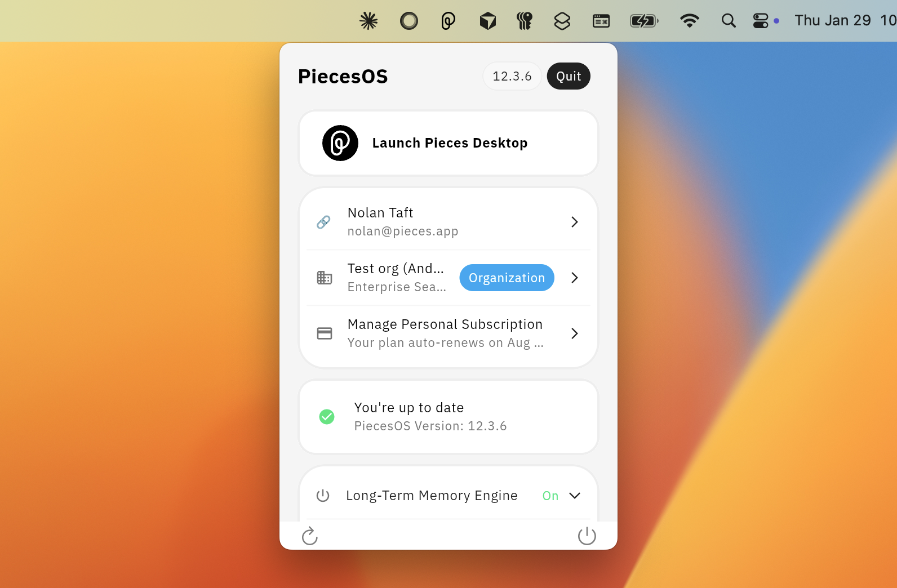This screenshot has width=897, height=588.
Task: Launch Pieces Desktop
Action: click(448, 143)
